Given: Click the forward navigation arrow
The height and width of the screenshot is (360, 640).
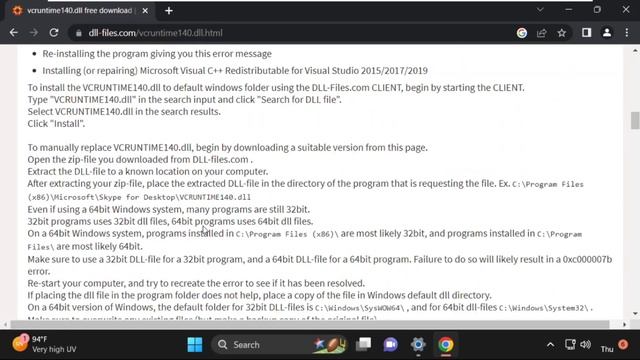Looking at the screenshot, I should tap(34, 33).
